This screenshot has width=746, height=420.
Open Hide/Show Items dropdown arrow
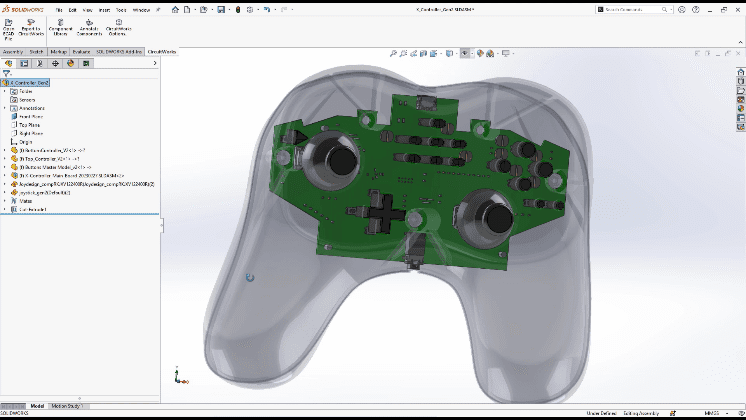click(x=471, y=54)
